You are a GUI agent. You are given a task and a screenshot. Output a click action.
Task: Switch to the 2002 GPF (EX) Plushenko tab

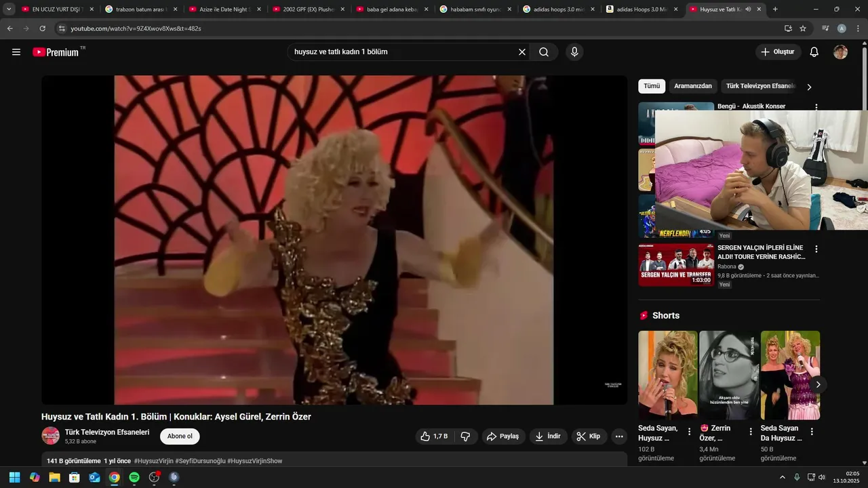pyautogui.click(x=309, y=9)
